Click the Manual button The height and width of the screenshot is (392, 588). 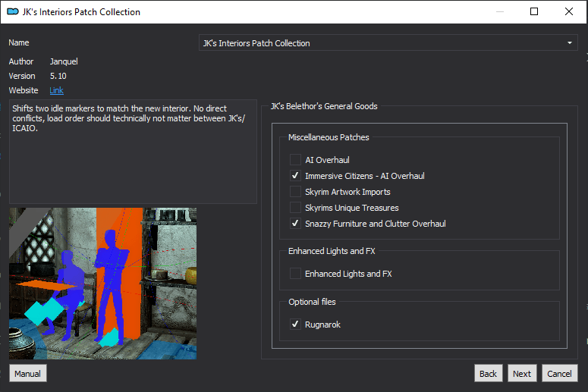tap(28, 373)
